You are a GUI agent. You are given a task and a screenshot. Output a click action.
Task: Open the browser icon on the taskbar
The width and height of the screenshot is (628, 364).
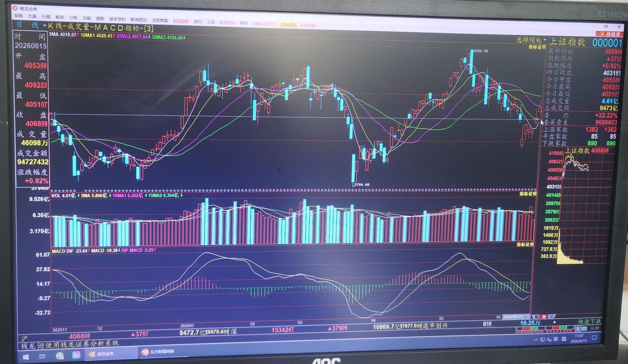pos(60,355)
